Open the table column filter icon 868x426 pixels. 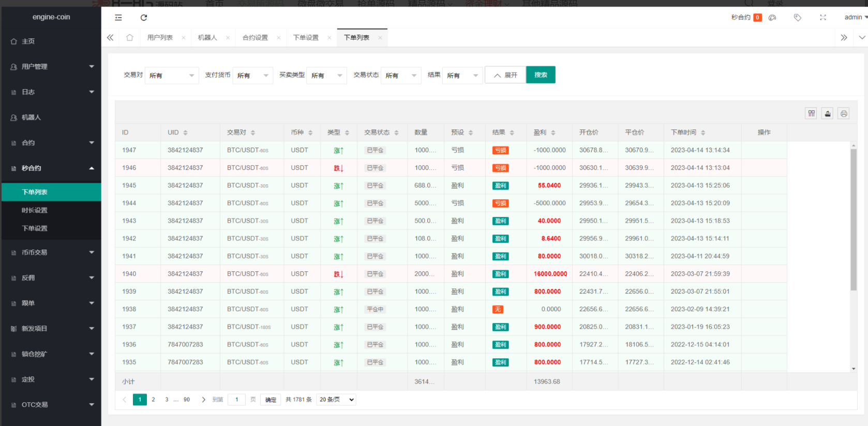811,113
